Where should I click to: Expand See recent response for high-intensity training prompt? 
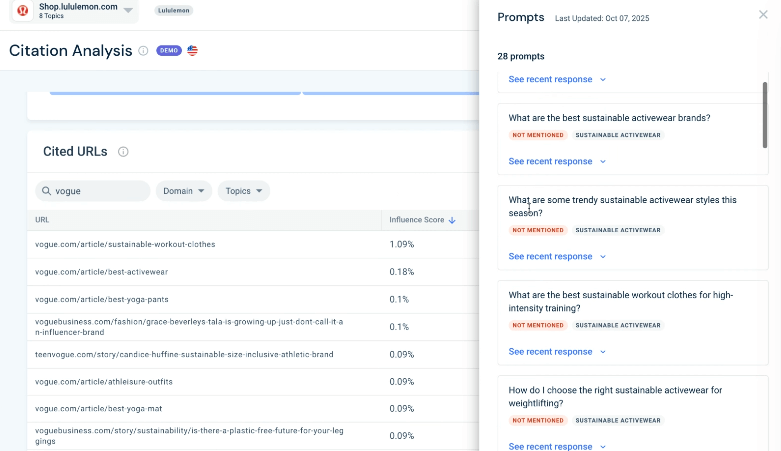557,352
